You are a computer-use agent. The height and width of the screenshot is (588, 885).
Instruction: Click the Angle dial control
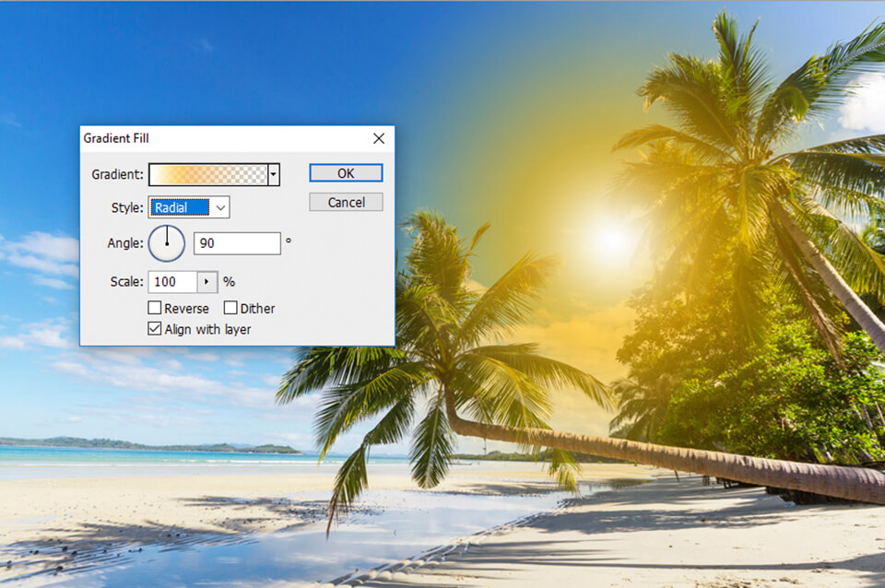[x=167, y=243]
